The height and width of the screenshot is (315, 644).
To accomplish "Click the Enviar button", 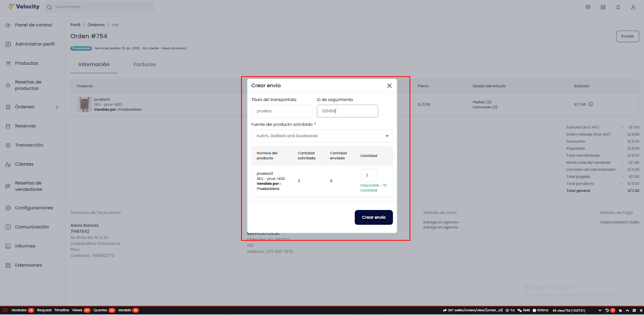I will pos(627,36).
